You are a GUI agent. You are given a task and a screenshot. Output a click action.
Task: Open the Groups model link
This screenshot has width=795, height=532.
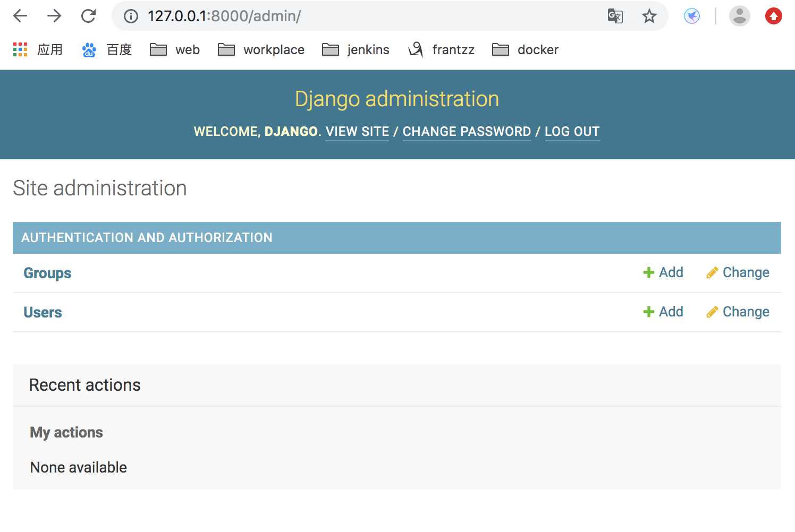click(47, 273)
